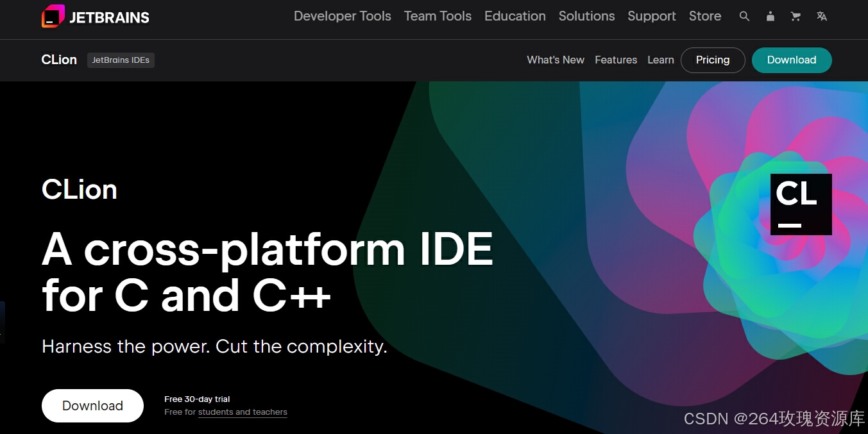Click the JetBrains logo icon
The width and height of the screenshot is (868, 434).
53,17
